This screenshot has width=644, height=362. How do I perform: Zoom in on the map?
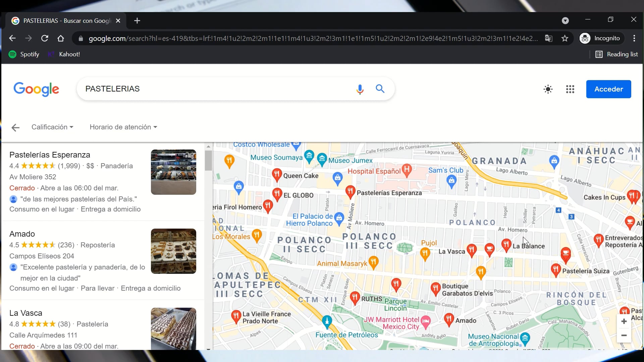[624, 321]
